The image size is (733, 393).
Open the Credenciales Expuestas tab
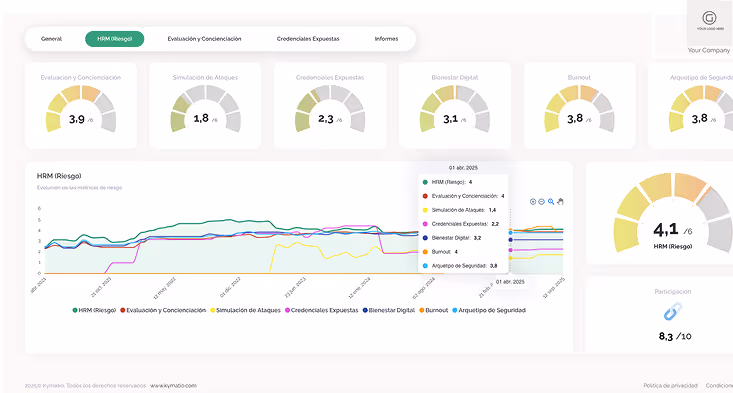tap(308, 39)
